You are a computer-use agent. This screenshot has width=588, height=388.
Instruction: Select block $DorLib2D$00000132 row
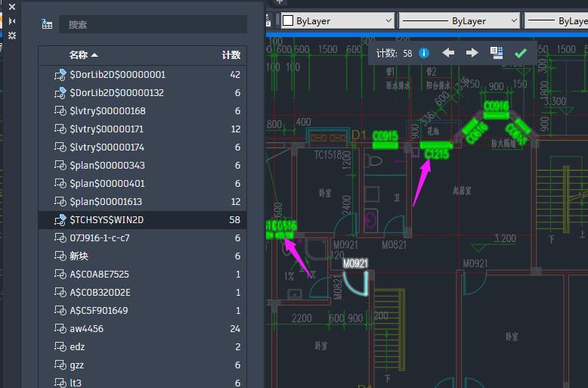(x=143, y=93)
